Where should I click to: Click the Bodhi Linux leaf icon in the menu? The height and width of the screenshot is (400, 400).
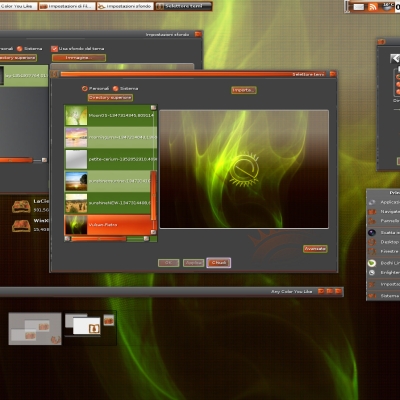click(372, 263)
